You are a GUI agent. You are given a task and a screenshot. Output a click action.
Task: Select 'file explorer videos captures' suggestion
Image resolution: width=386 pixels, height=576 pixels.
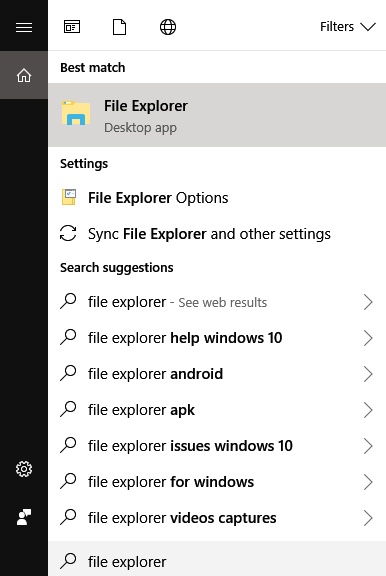point(217,518)
